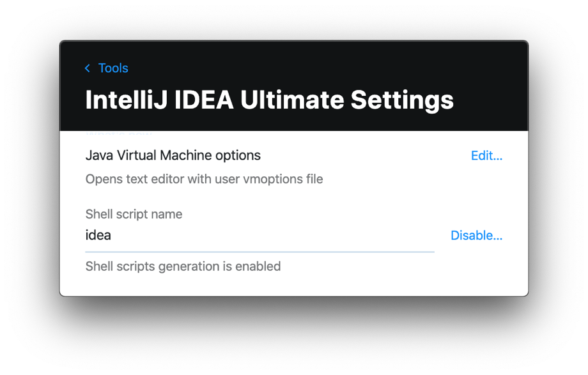Return to Tools using the breadcrumb link

tap(113, 68)
